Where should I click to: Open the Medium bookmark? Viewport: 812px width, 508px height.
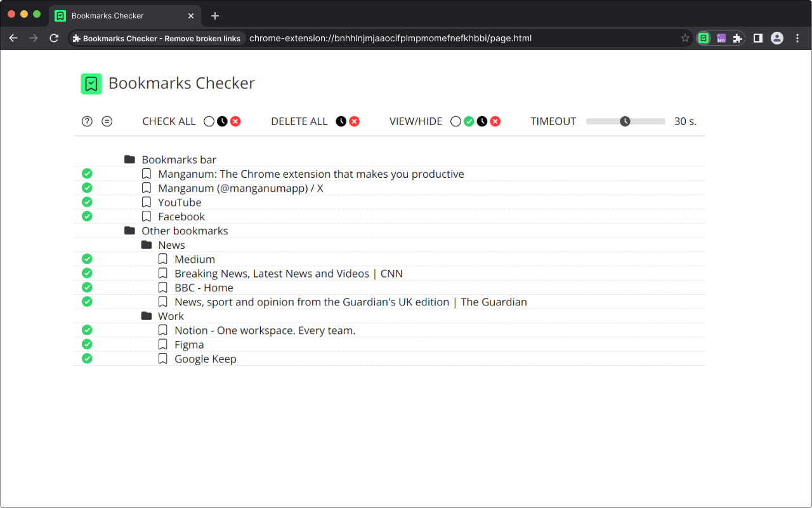[195, 259]
